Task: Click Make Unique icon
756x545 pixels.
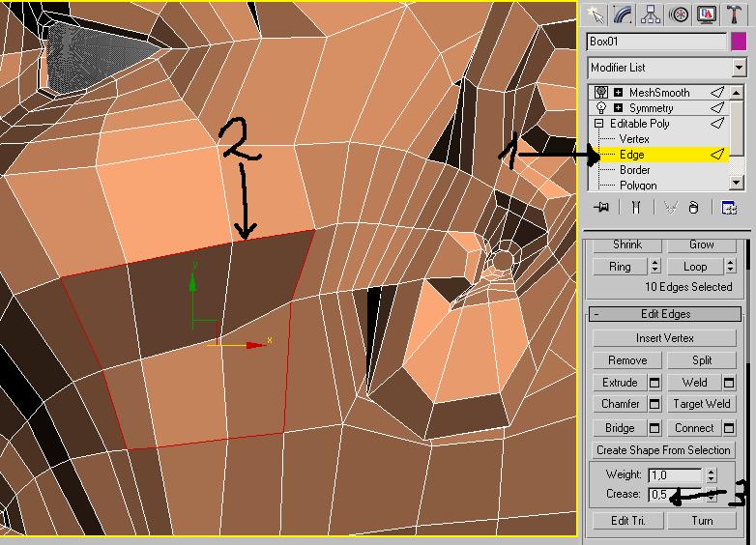Action: (x=671, y=208)
